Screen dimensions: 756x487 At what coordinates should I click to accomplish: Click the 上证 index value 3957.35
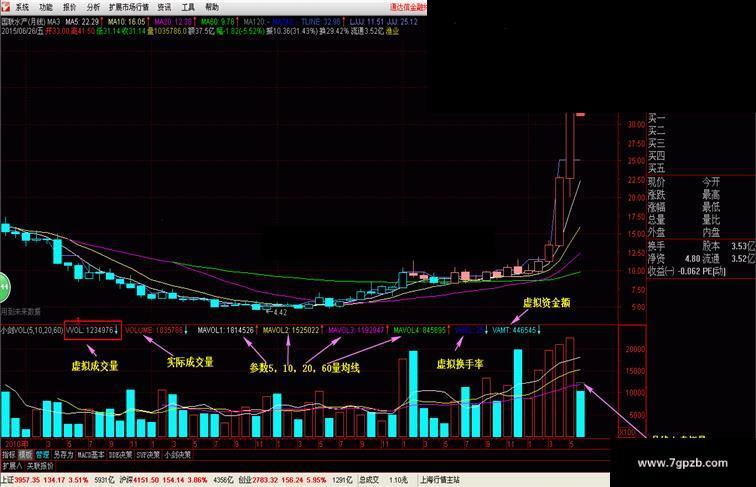pyautogui.click(x=26, y=480)
